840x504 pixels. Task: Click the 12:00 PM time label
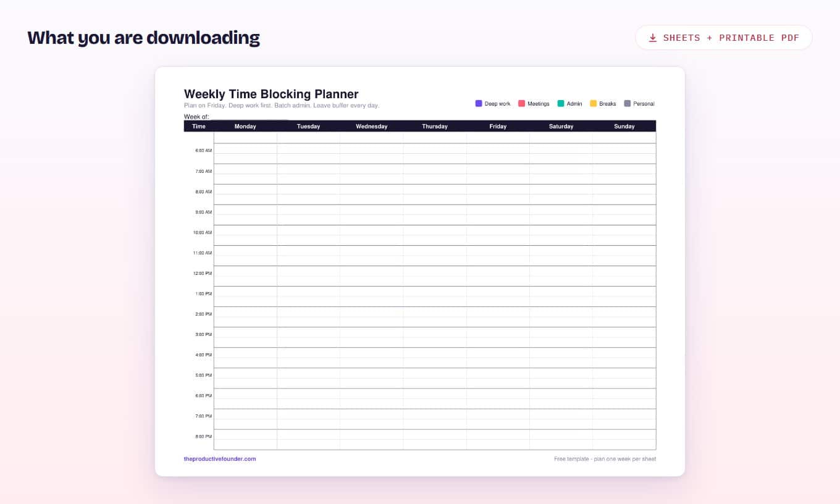(203, 273)
